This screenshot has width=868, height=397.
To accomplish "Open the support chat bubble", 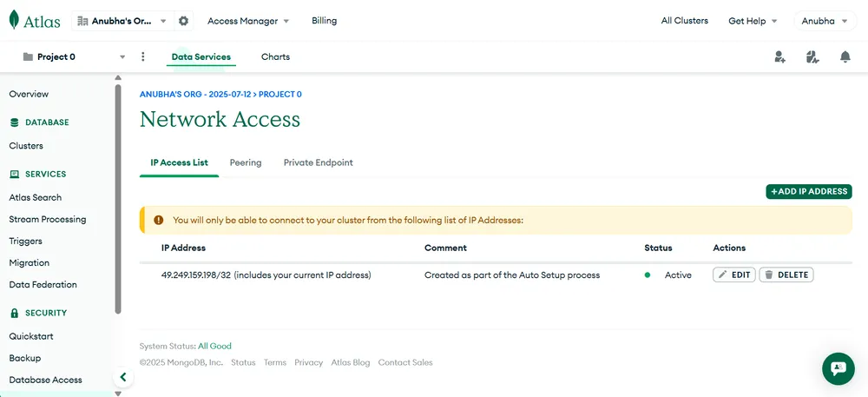I will tap(838, 368).
